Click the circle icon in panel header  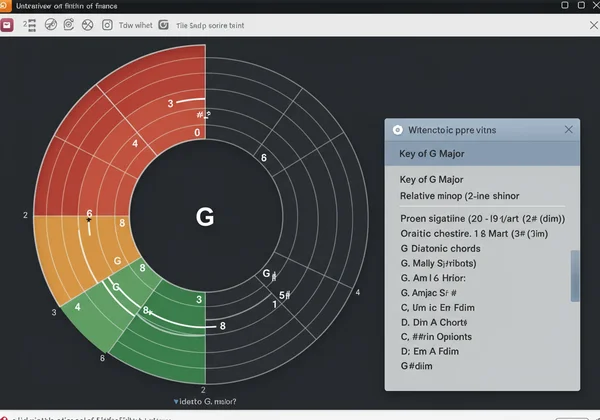tap(398, 130)
